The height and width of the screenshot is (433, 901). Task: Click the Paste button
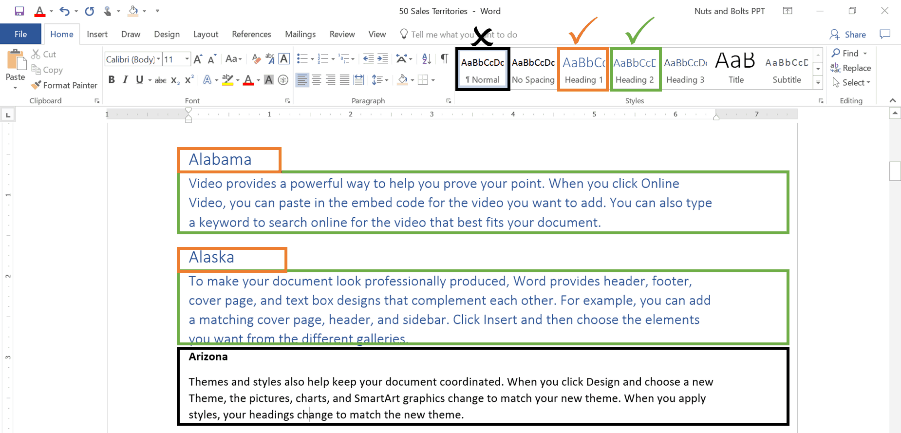tap(16, 67)
